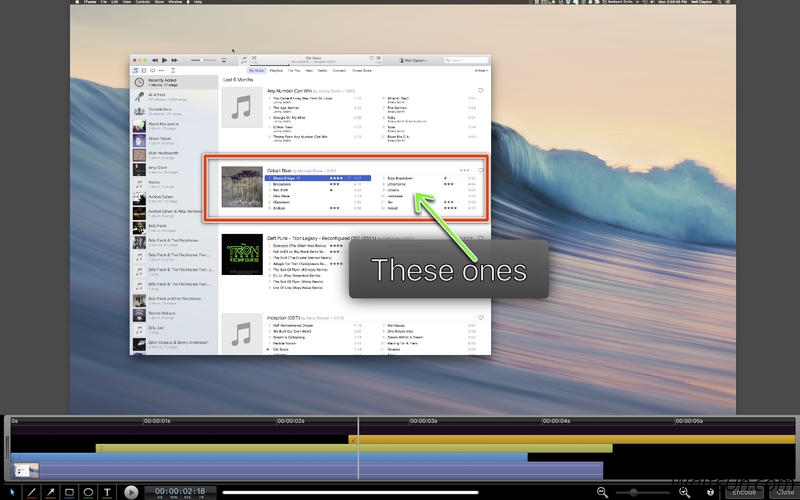800x500 pixels.
Task: Click the 'These ones' callout label
Action: pos(448,270)
